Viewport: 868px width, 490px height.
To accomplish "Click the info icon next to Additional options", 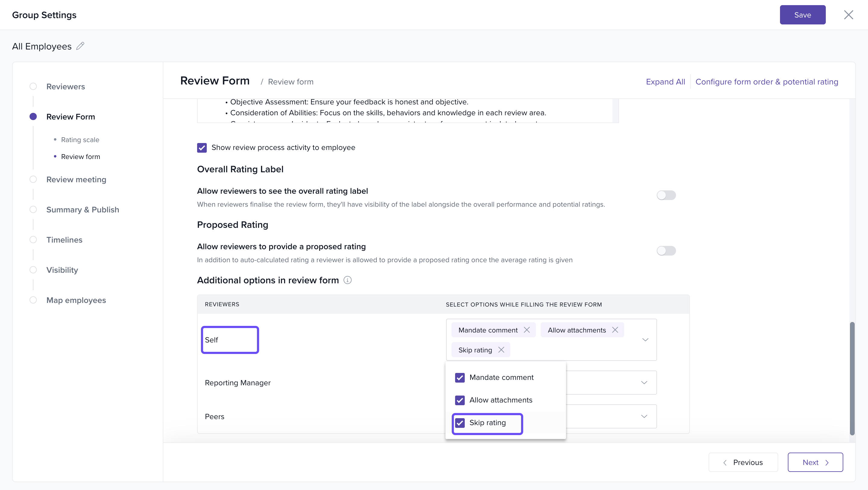I will pos(348,280).
